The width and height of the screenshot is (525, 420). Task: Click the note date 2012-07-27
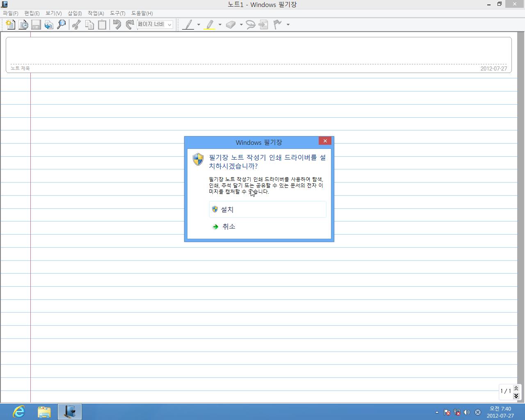point(494,68)
